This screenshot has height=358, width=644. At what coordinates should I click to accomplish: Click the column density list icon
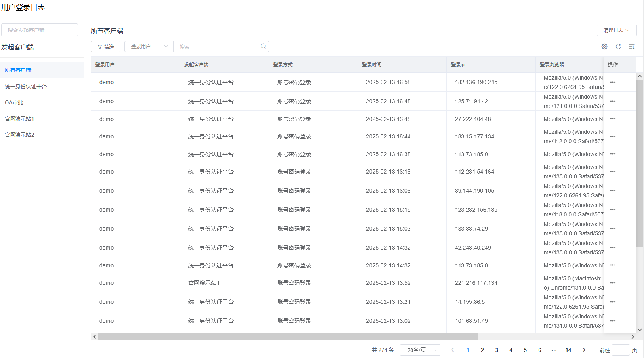click(x=632, y=47)
